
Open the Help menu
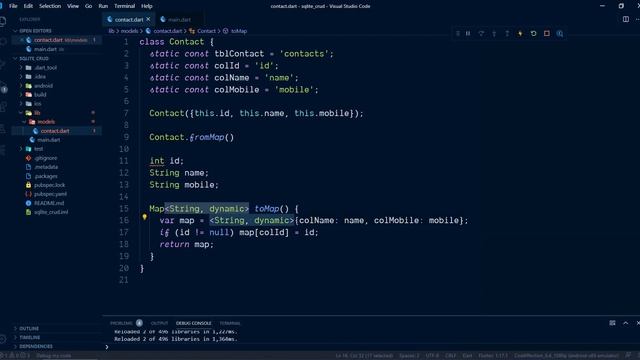pyautogui.click(x=147, y=6)
